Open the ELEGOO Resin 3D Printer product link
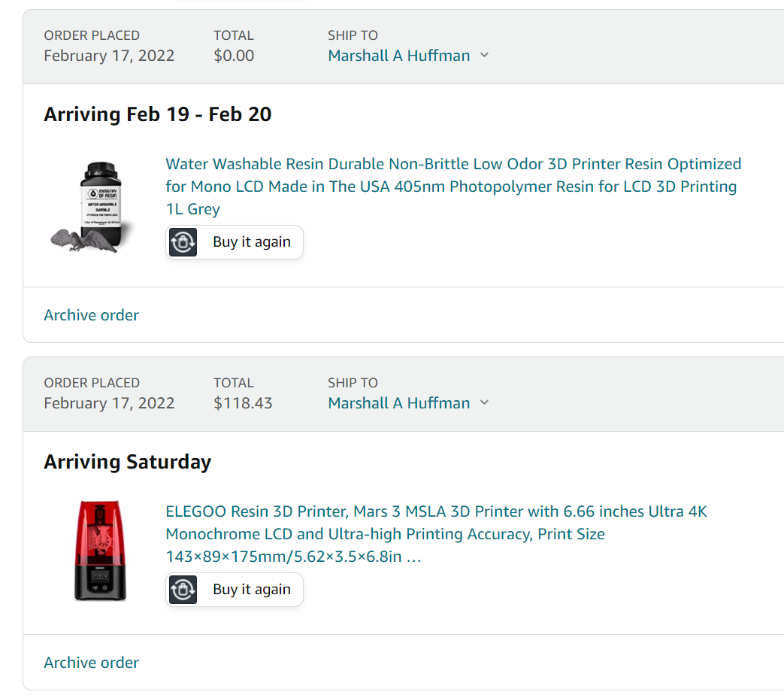The image size is (784, 698). tap(436, 534)
